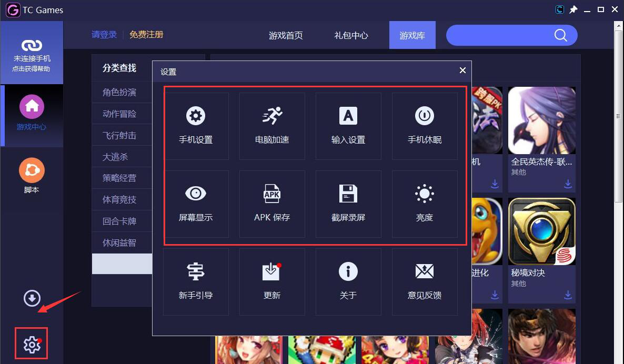Open 关于 about tile
The image size is (624, 364).
tap(348, 281)
